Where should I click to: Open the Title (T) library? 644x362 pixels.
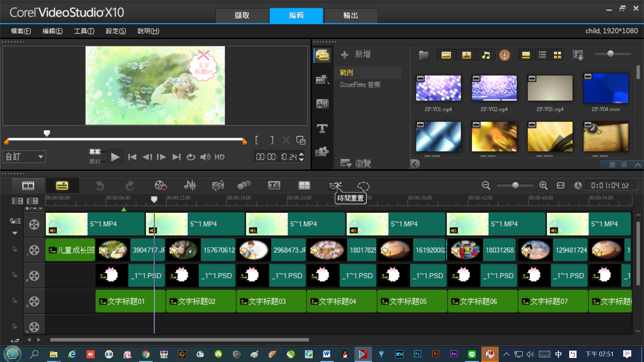click(x=322, y=128)
